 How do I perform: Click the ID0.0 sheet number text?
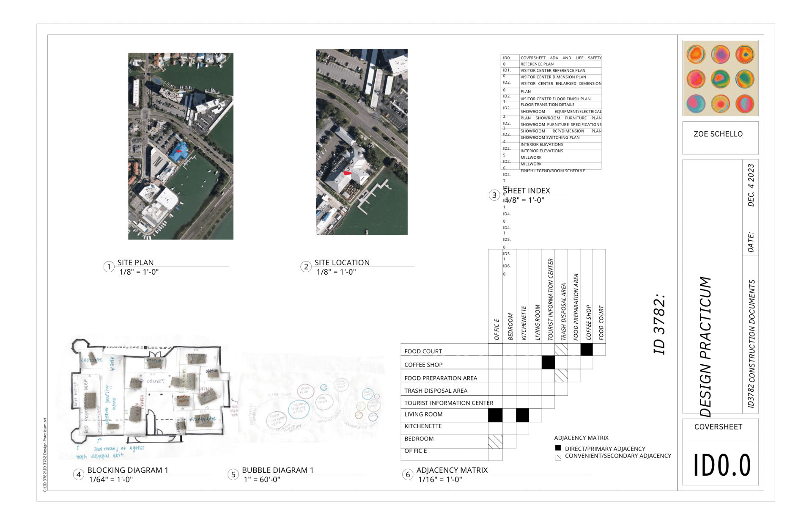tap(721, 465)
